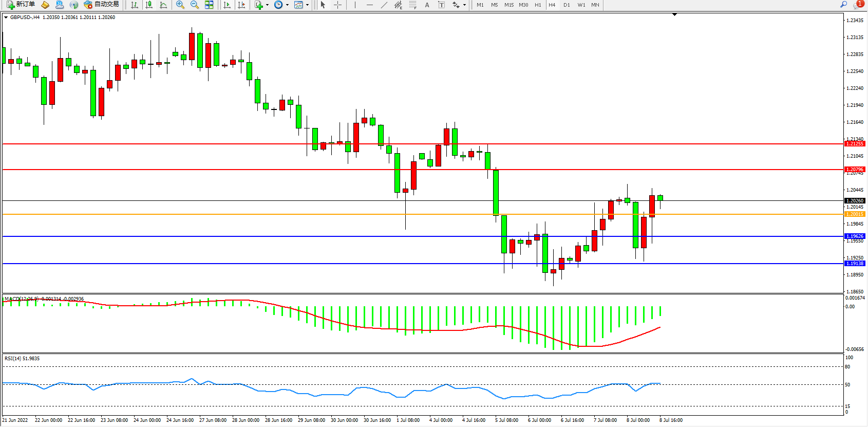868x427 pixels.
Task: Open the search magnifier icon
Action: click(843, 5)
